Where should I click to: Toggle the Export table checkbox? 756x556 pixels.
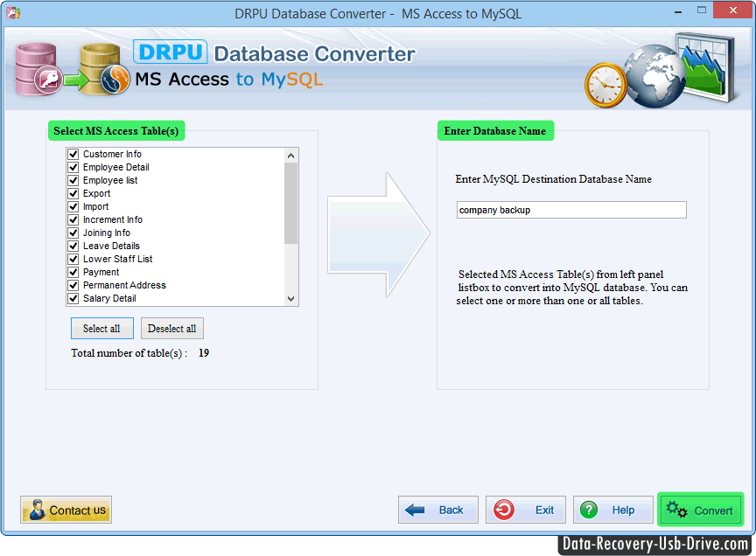73,193
